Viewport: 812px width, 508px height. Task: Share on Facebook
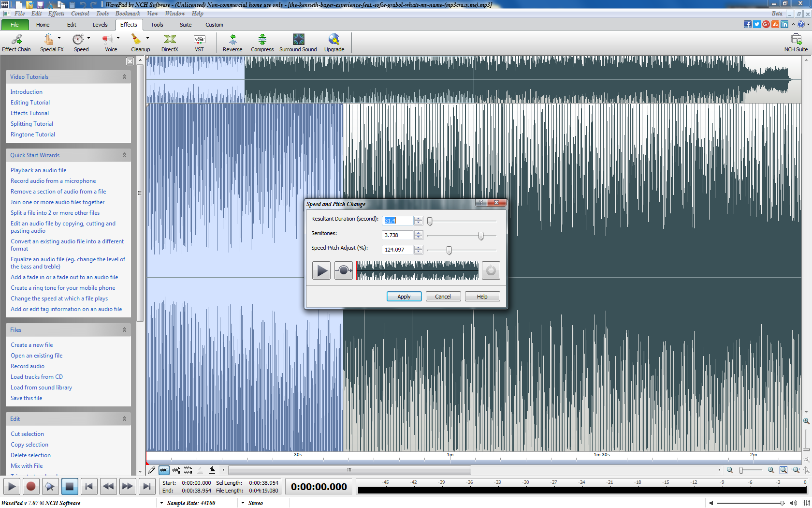point(748,24)
